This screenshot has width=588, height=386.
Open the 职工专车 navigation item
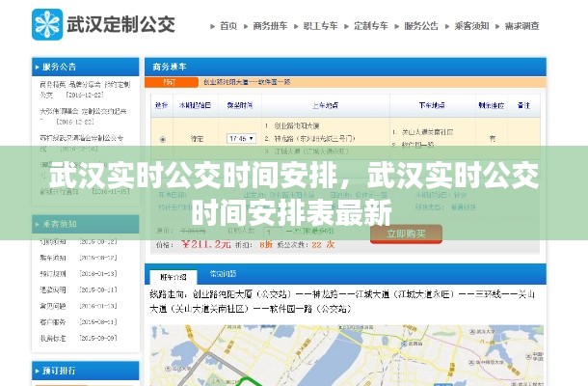click(323, 25)
